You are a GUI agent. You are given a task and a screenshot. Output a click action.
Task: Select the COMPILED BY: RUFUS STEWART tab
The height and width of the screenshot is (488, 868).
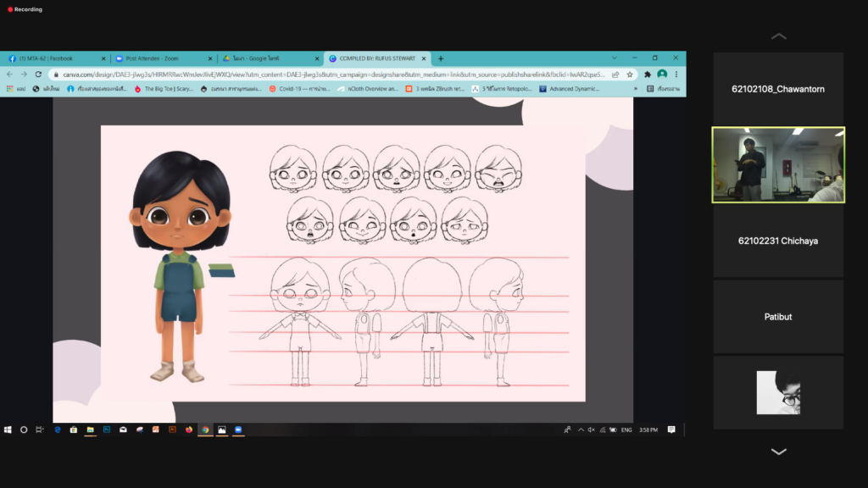376,58
